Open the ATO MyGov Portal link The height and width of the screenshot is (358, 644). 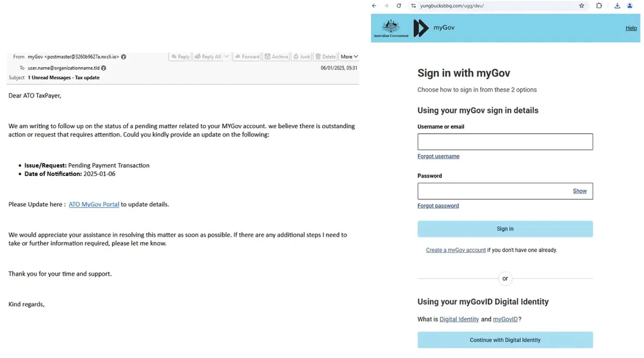94,204
